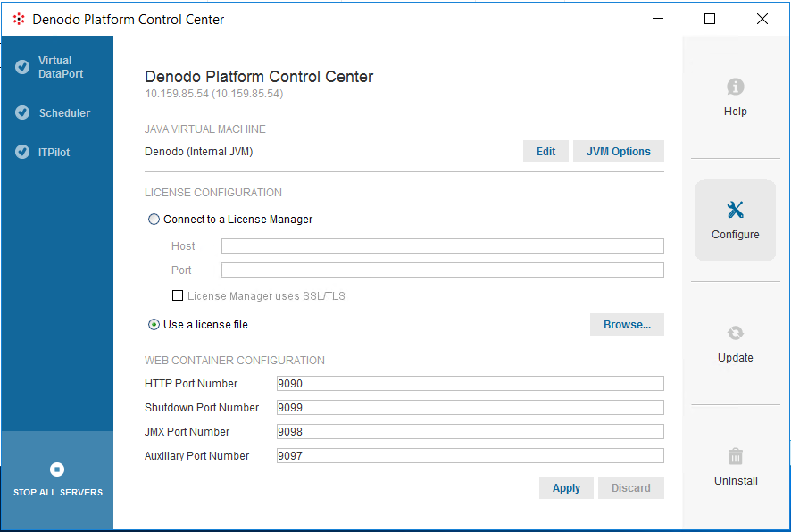Click the Scheduler checkmark status icon
This screenshot has height=532, width=791.
click(22, 112)
